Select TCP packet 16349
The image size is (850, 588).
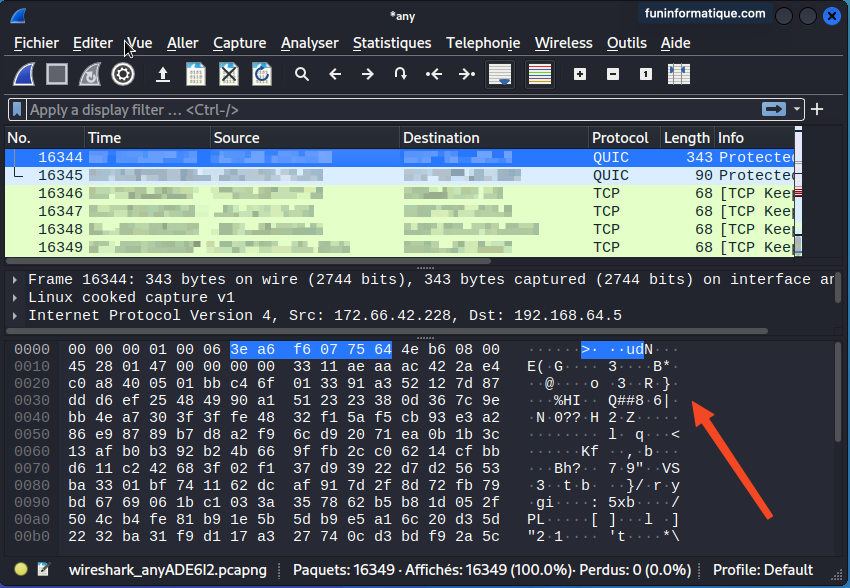pyautogui.click(x=400, y=247)
